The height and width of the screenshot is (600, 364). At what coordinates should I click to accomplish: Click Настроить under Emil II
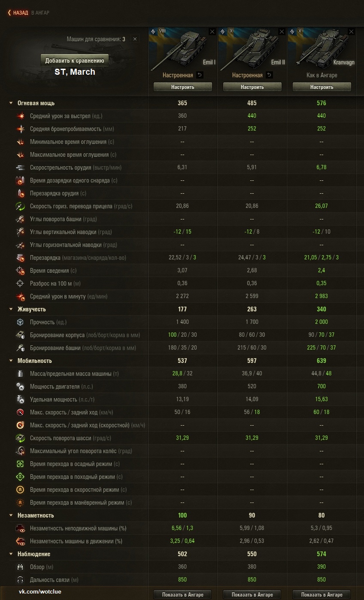(252, 87)
